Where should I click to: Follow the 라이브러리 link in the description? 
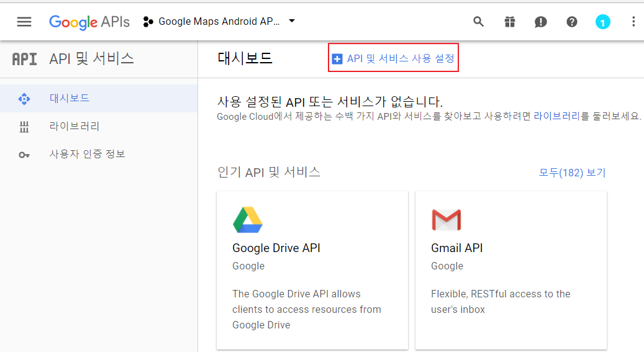(556, 116)
